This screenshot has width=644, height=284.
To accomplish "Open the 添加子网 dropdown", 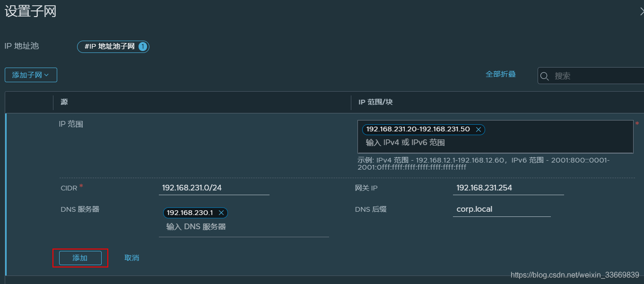I will click(x=31, y=75).
